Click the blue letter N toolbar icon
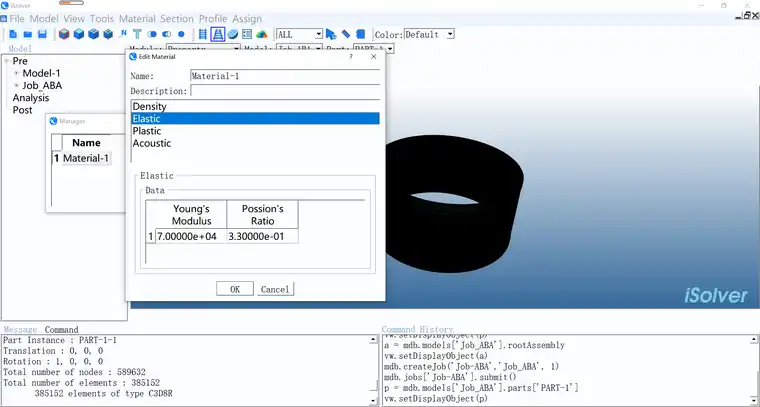760x407 pixels. point(123,34)
